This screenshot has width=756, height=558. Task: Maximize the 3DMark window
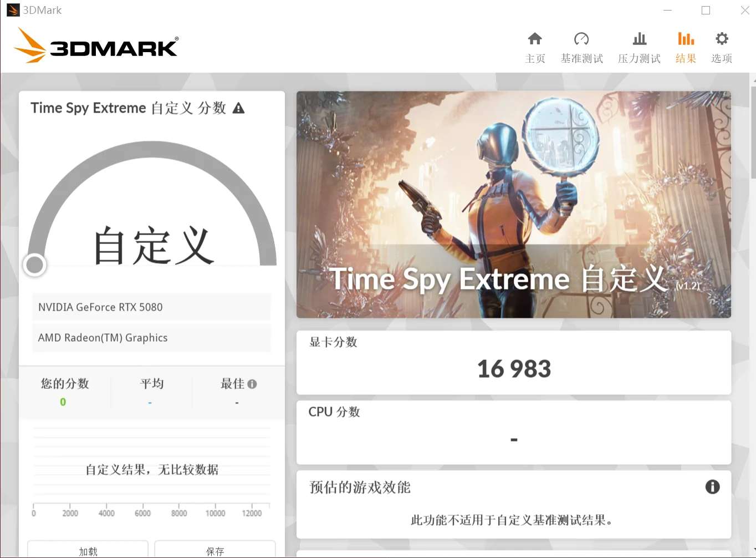[706, 10]
